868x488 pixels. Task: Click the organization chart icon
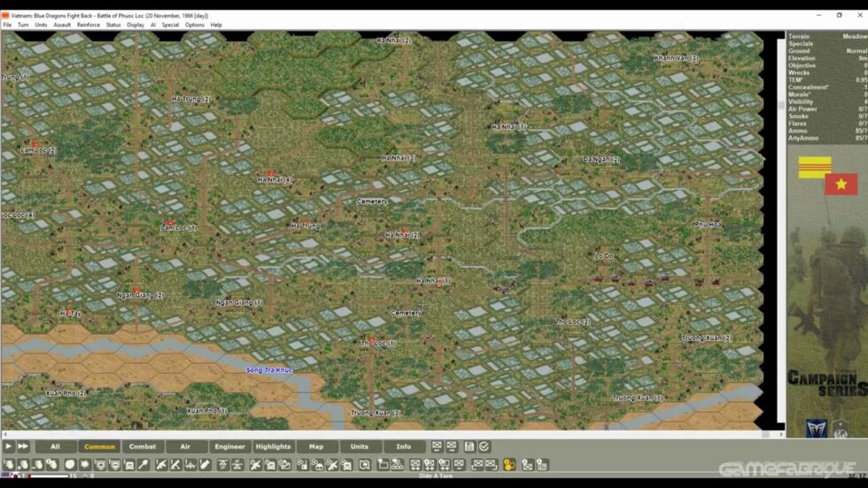coord(397,465)
